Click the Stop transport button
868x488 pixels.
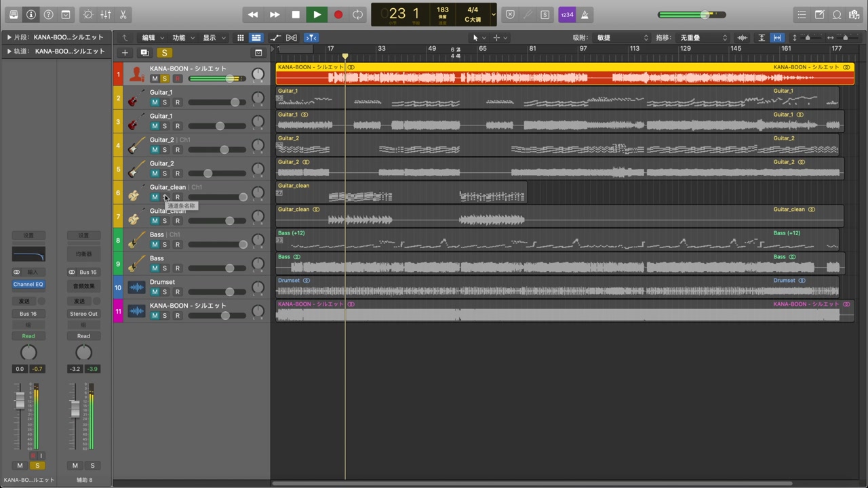click(296, 14)
